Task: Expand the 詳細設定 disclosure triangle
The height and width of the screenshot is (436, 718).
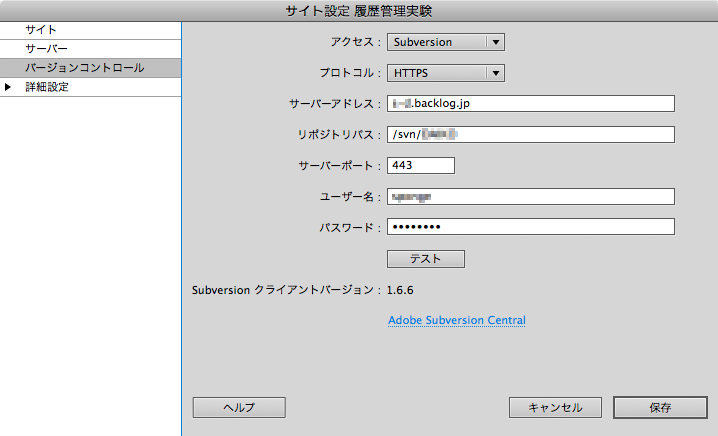Action: (9, 88)
